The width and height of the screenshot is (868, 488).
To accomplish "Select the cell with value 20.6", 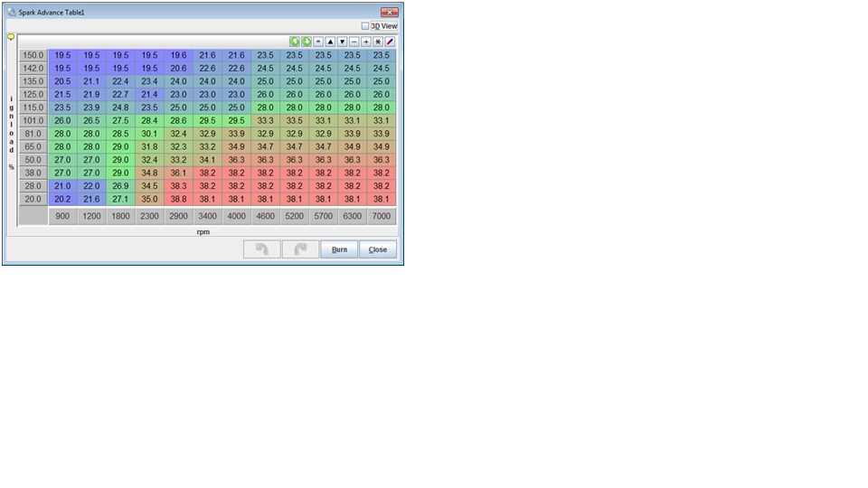I will (178, 68).
